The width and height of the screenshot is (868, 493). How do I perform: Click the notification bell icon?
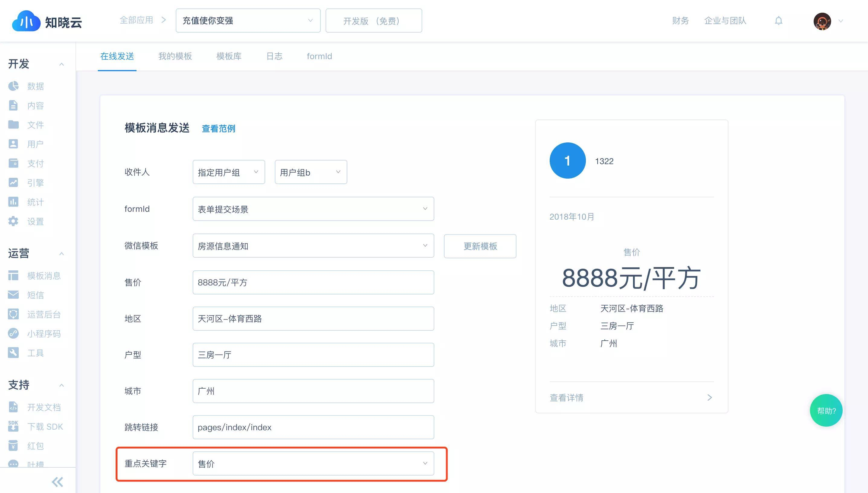point(779,21)
